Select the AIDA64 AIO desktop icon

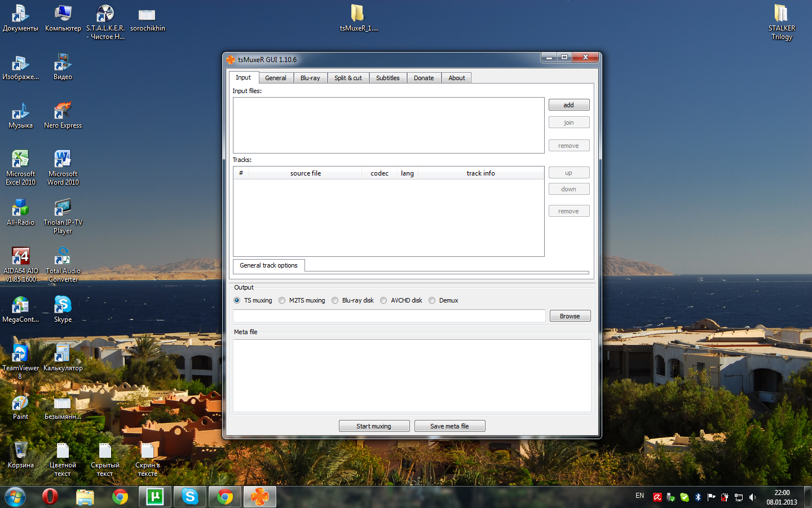(x=21, y=265)
